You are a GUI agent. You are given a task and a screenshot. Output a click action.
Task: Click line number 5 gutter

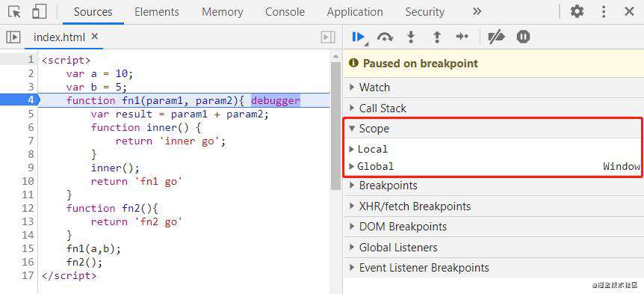[x=30, y=114]
